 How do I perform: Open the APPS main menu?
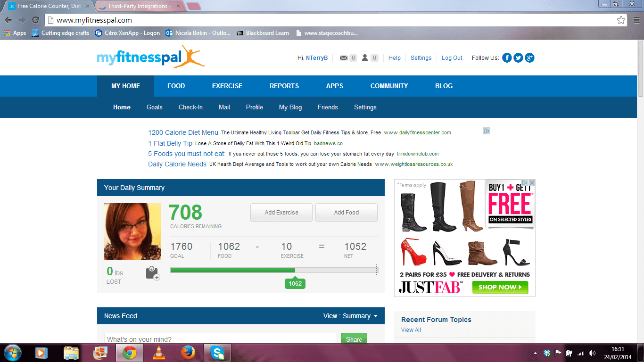click(x=334, y=86)
